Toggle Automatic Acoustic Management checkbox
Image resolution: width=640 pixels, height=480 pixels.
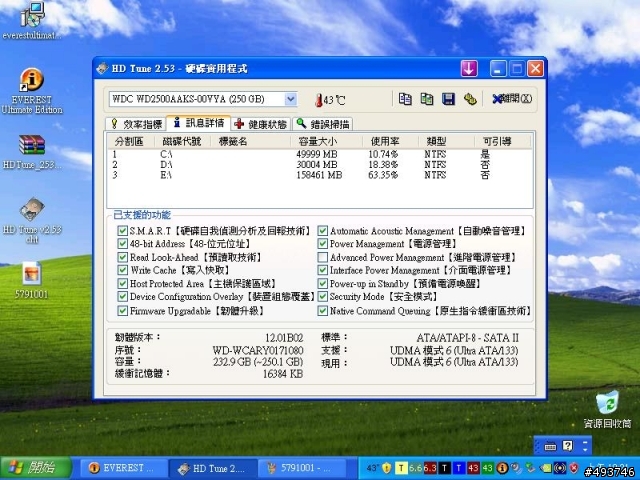pos(322,231)
